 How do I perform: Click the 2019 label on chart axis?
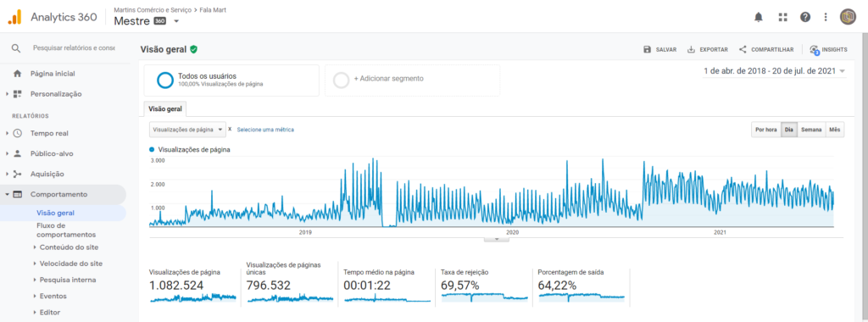tap(305, 233)
